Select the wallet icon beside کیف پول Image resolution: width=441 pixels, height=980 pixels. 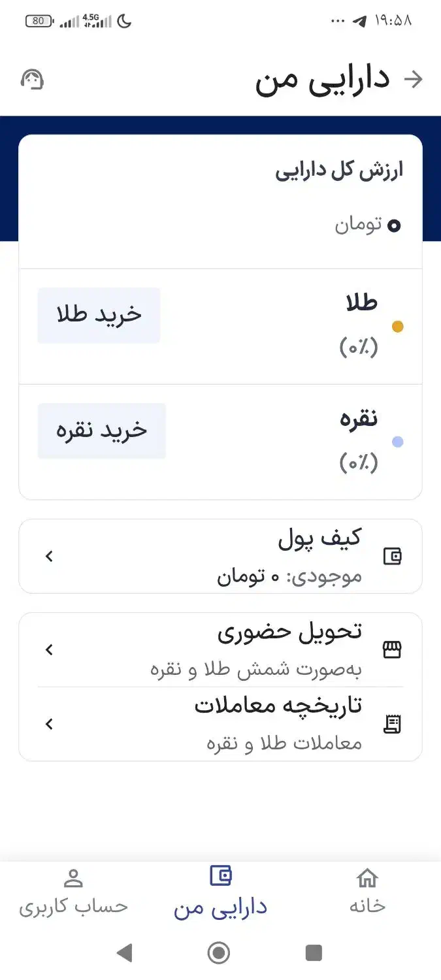tap(392, 556)
